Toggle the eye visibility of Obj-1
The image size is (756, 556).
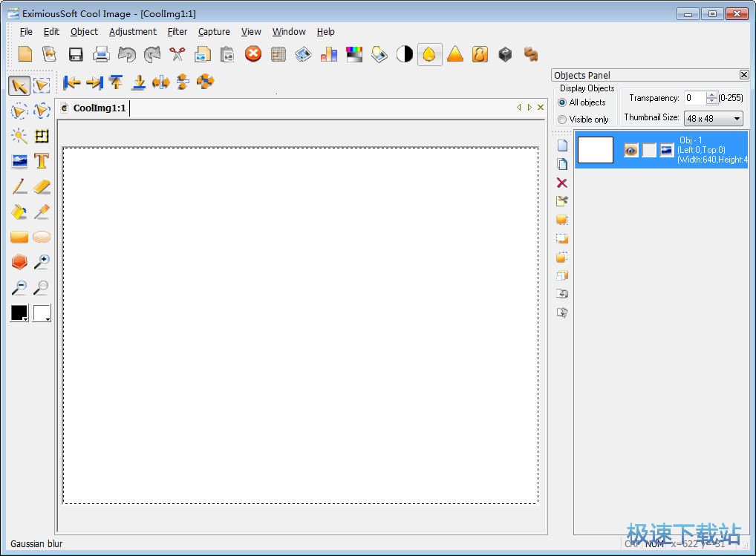[x=631, y=150]
